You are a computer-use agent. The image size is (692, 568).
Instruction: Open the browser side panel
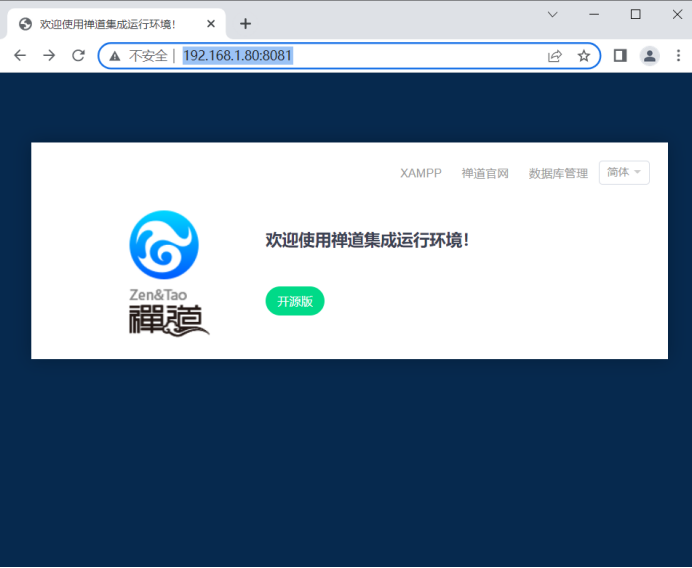[620, 56]
